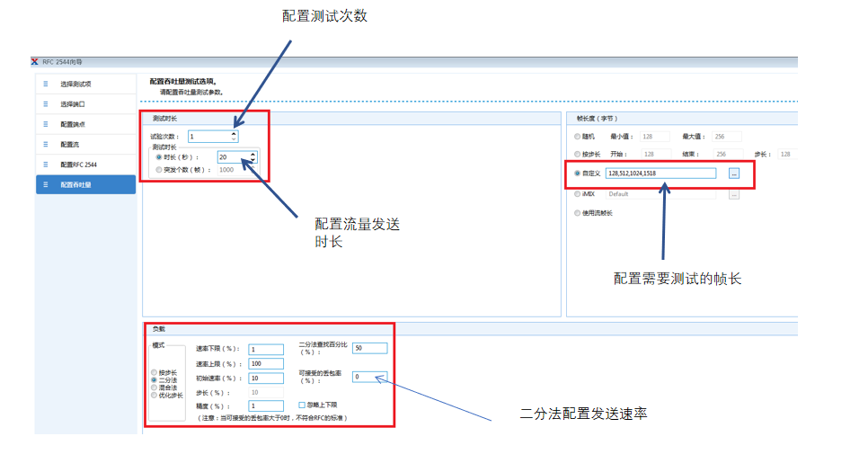
Task: Click the iMIX Default field
Action: click(x=661, y=194)
